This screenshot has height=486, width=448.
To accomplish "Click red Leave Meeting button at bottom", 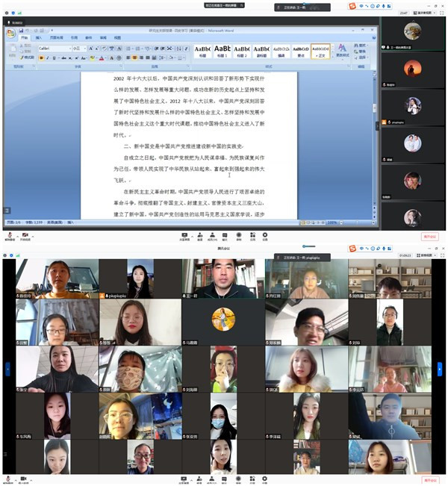I will [432, 478].
